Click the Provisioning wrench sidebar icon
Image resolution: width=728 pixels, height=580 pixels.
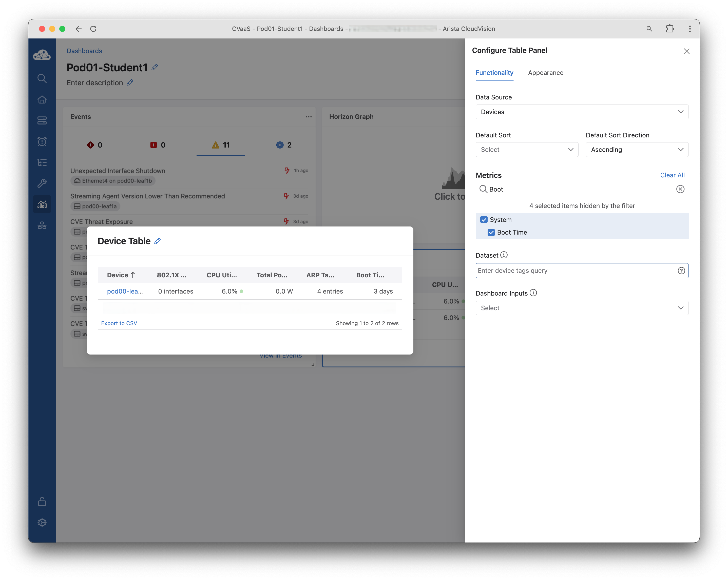(42, 183)
